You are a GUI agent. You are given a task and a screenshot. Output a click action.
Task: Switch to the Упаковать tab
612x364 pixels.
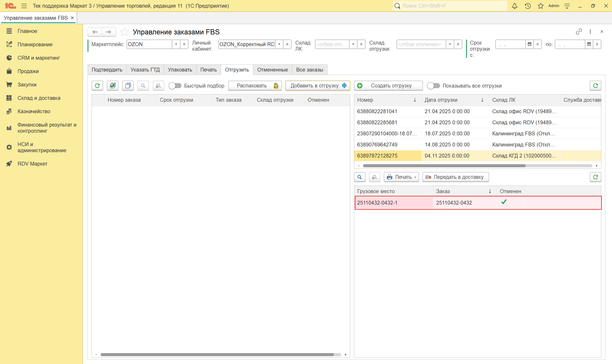(180, 70)
